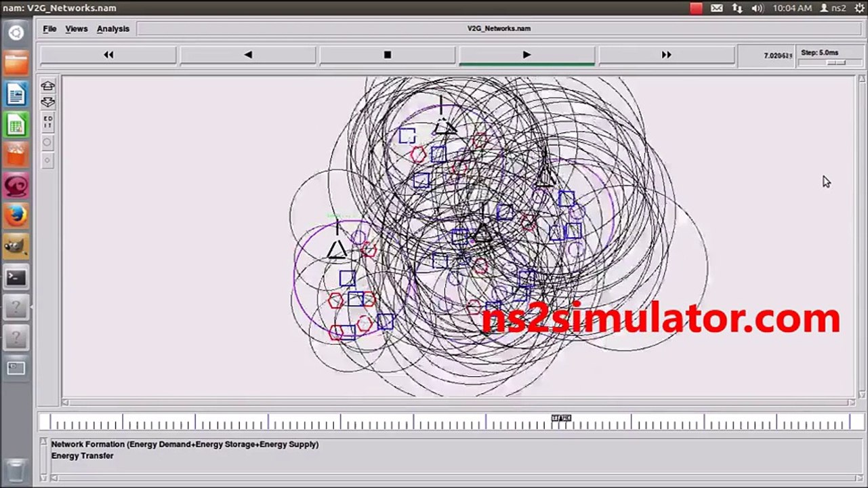Launch LibreOffice Calc from the dock
This screenshot has width=868, height=488.
click(16, 125)
